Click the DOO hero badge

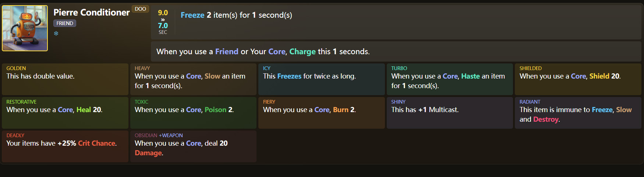pyautogui.click(x=140, y=9)
